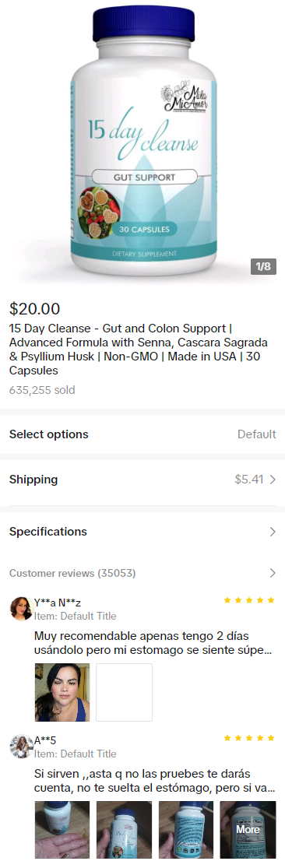Screen dimensions: 285x868
Task: Expand the Specifications chevron
Action: 273,532
